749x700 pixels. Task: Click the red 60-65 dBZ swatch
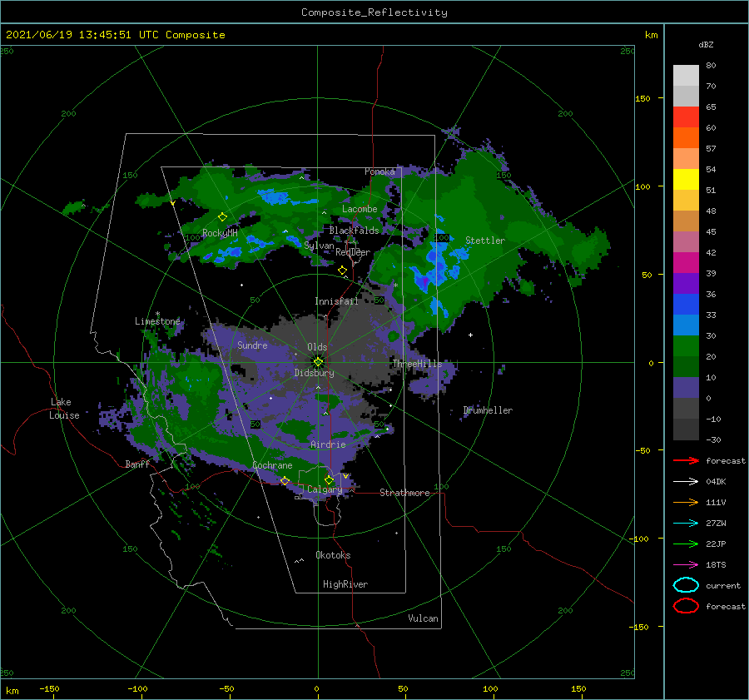point(686,117)
